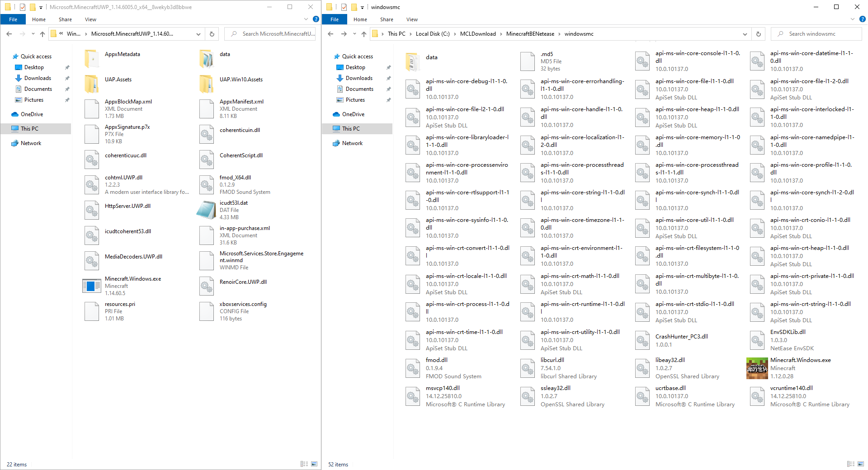This screenshot has width=868, height=470.
Task: Open the Share tab in windowsmc window
Action: click(x=387, y=19)
